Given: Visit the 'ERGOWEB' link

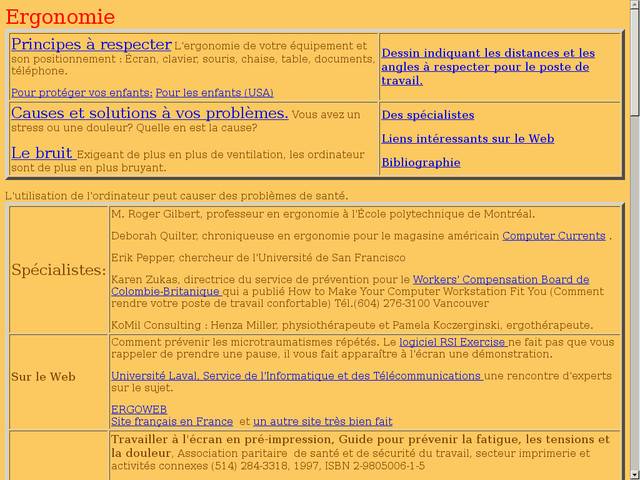Looking at the screenshot, I should tap(139, 409).
